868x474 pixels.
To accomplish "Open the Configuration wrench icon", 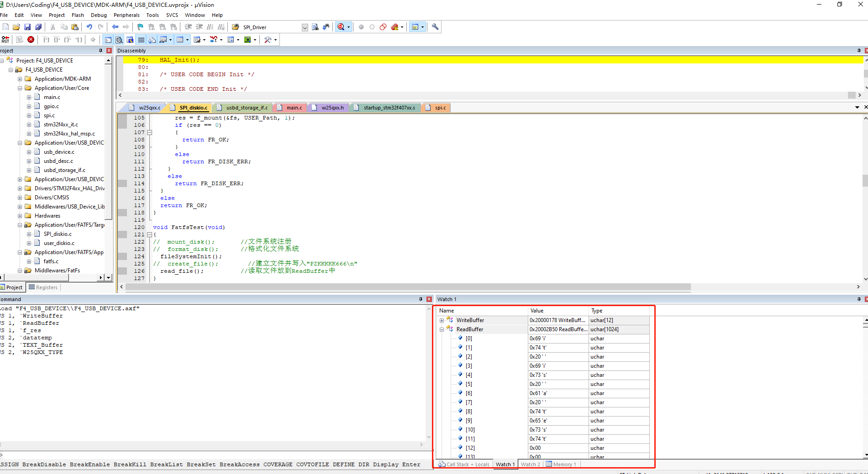I will click(x=435, y=27).
